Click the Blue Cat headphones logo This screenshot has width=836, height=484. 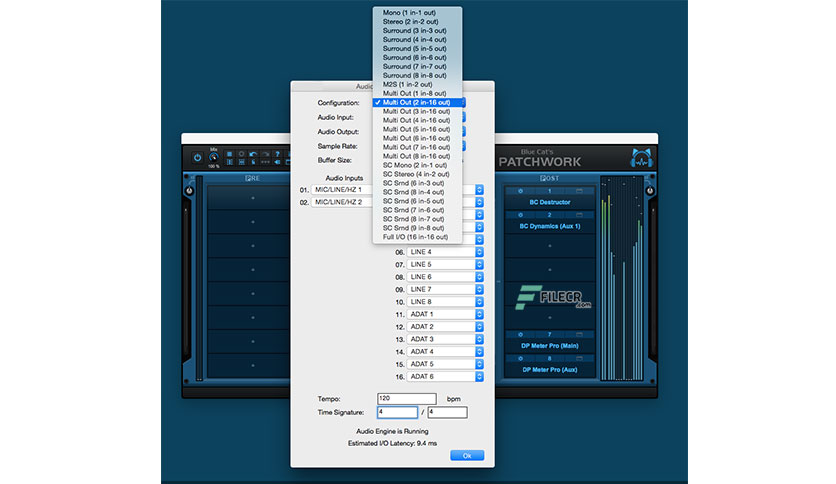coord(641,158)
